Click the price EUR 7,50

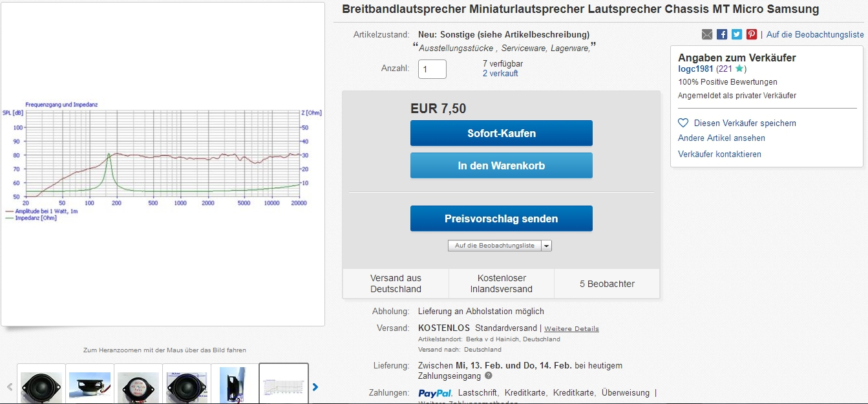point(438,109)
